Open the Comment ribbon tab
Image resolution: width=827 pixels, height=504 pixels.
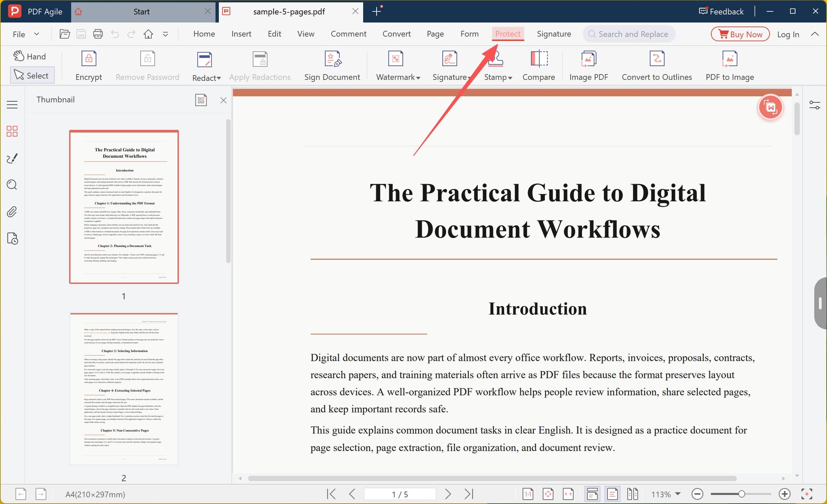tap(348, 34)
